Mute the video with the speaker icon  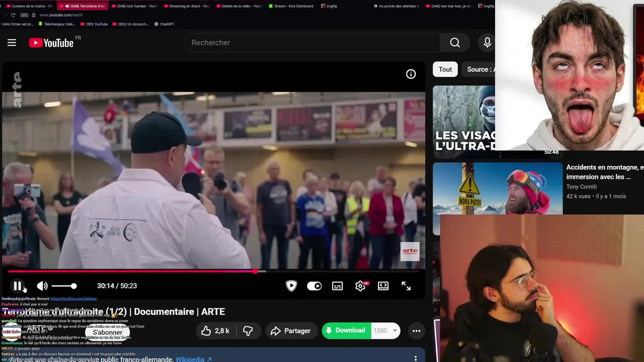pos(42,286)
